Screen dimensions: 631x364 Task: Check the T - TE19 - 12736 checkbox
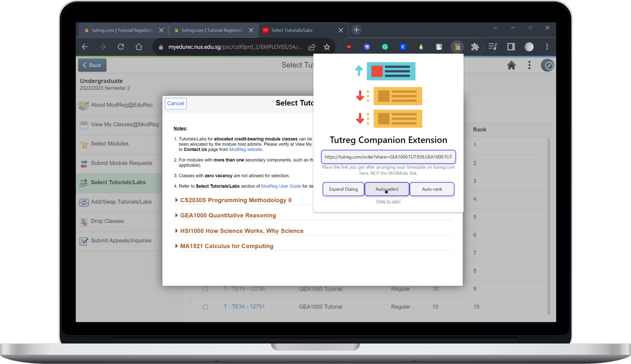click(x=205, y=289)
